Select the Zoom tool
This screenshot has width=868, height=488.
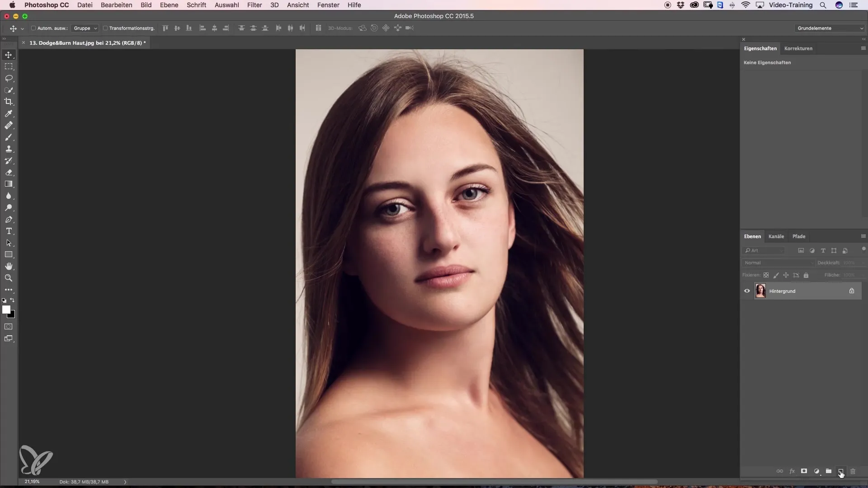(x=9, y=278)
